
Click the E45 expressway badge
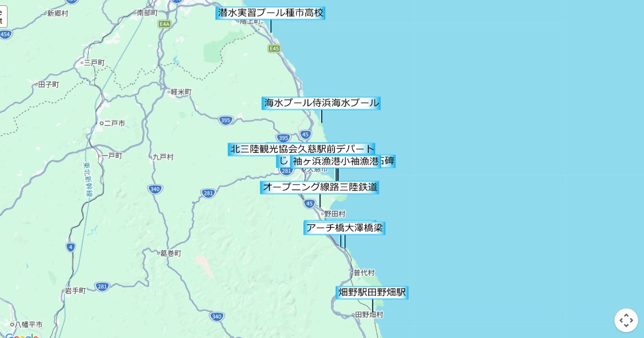275,48
